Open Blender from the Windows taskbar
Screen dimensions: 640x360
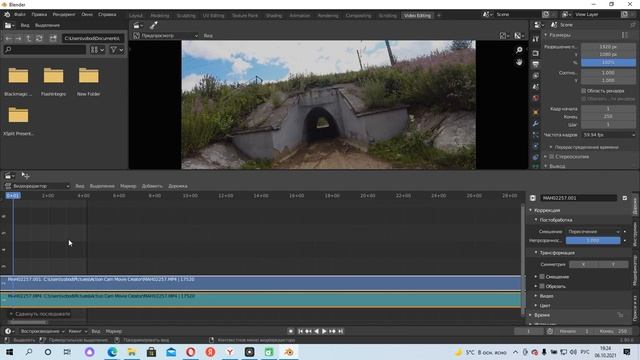coord(289,352)
